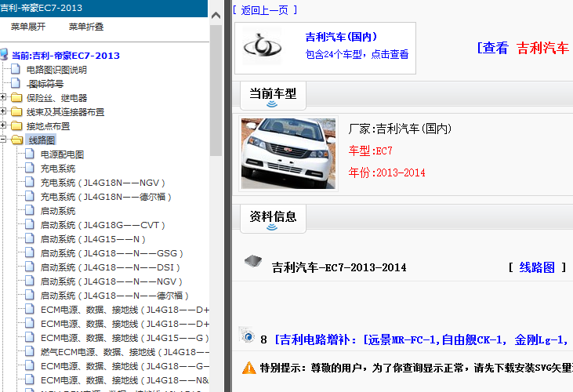
Task: Click the Geely brand logo image
Action: (262, 46)
